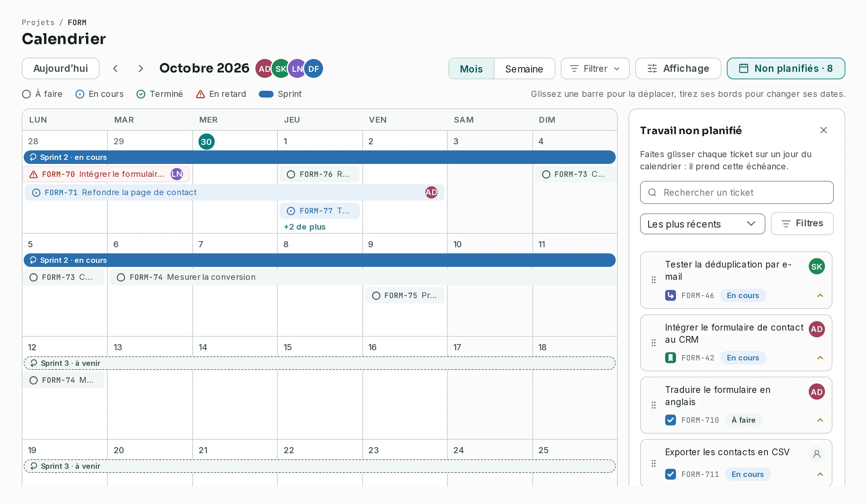Click the SK avatar in the header
The height and width of the screenshot is (504, 867).
280,68
